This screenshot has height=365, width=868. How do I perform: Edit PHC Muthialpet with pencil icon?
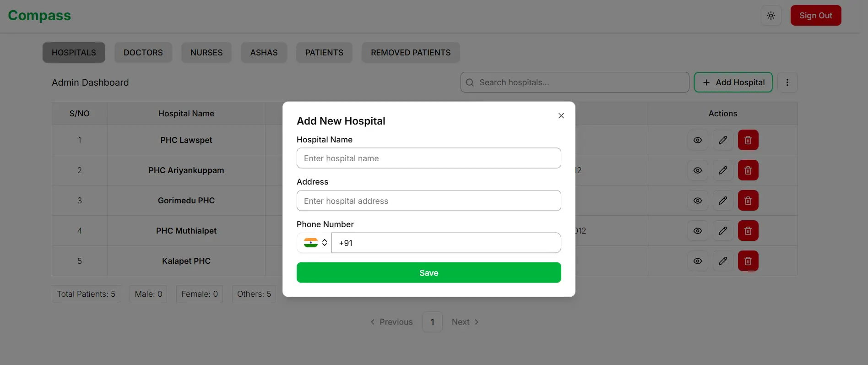(723, 231)
